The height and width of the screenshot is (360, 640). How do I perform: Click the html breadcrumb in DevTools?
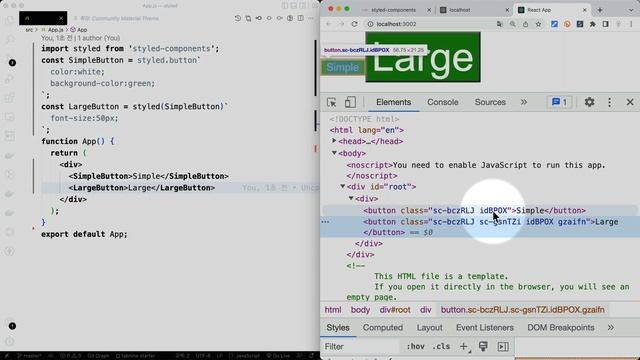[333, 310]
